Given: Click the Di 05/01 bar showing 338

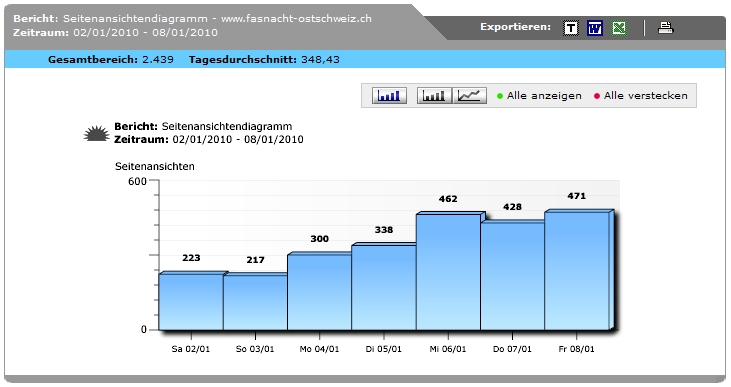Looking at the screenshot, I should pos(384,288).
